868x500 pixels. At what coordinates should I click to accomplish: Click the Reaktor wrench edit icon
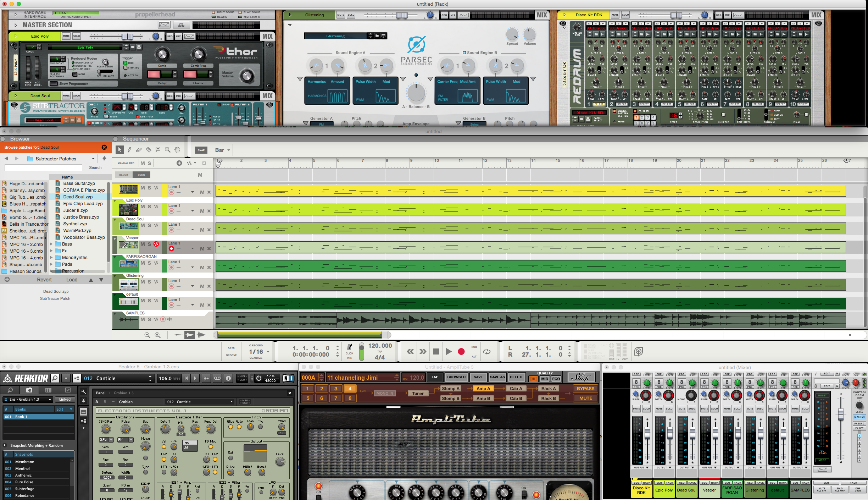pyautogui.click(x=83, y=392)
